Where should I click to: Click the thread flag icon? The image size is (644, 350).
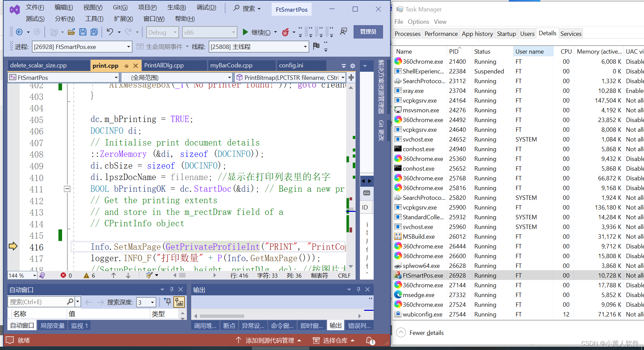click(x=316, y=46)
